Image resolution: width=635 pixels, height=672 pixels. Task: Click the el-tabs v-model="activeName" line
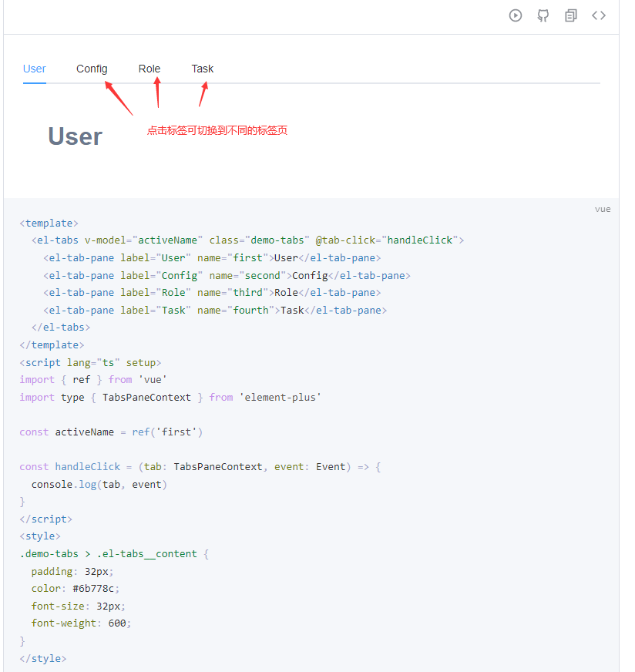247,240
